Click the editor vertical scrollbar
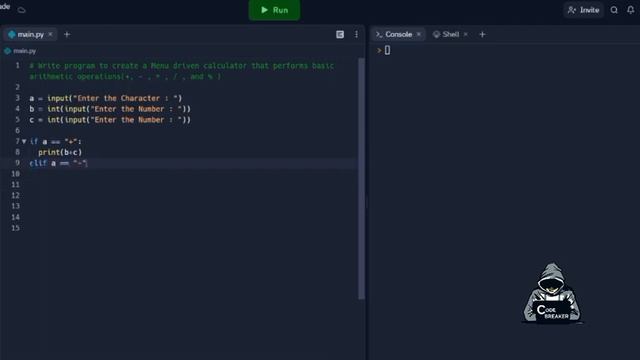 pos(361,178)
